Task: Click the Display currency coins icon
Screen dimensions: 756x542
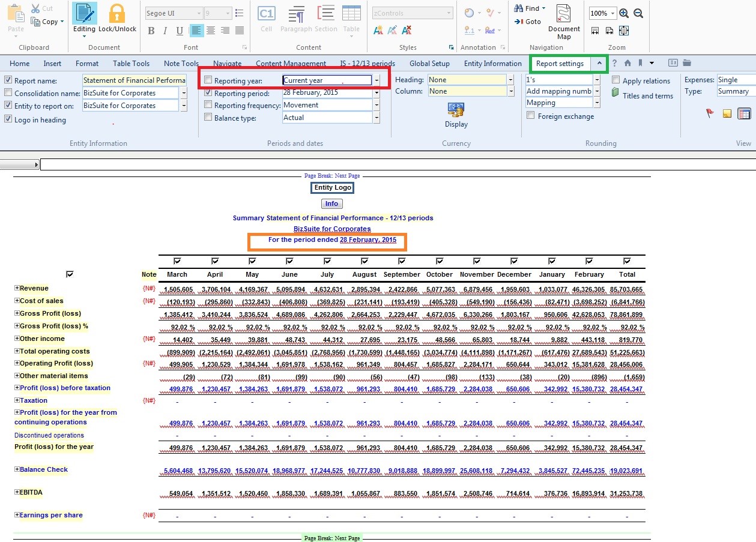Action: point(456,109)
